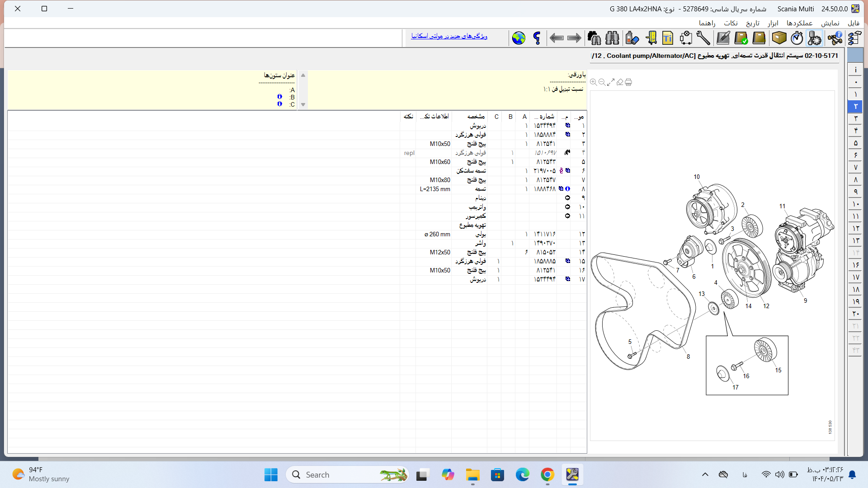Open new Scania Multi features link

tap(449, 36)
